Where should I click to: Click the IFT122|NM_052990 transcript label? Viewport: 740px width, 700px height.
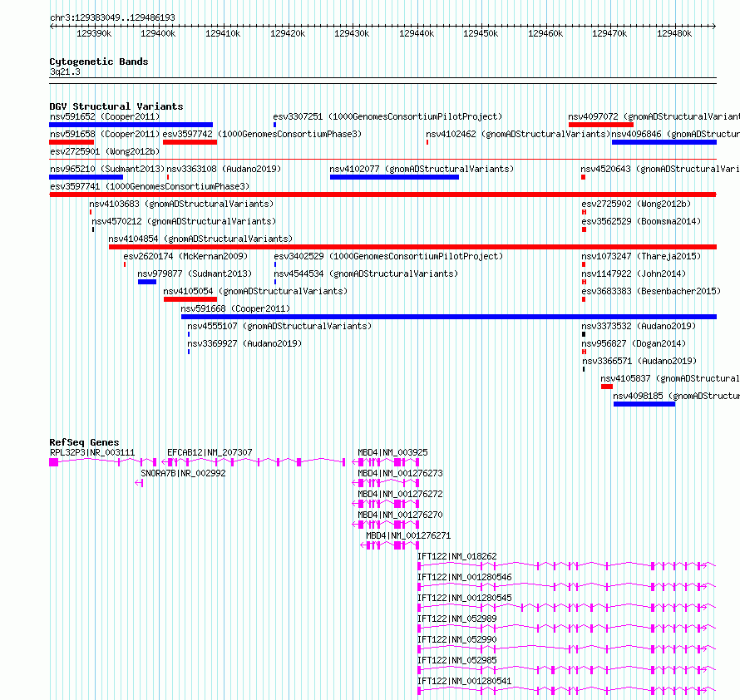click(x=457, y=639)
